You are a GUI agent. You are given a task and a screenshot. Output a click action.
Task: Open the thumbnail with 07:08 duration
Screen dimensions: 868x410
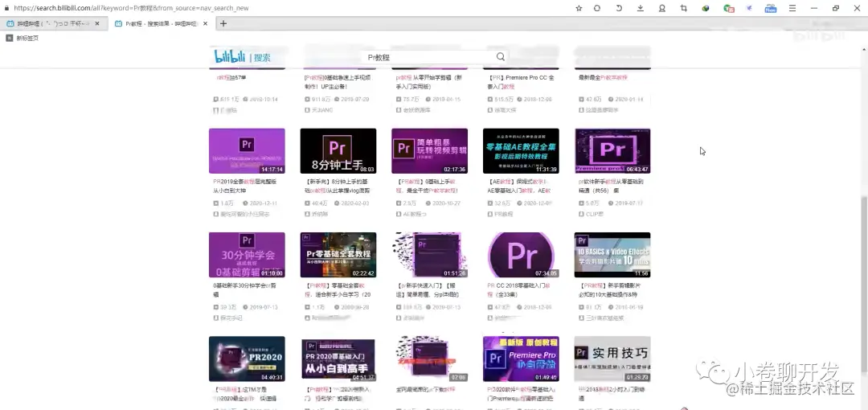[x=429, y=359]
